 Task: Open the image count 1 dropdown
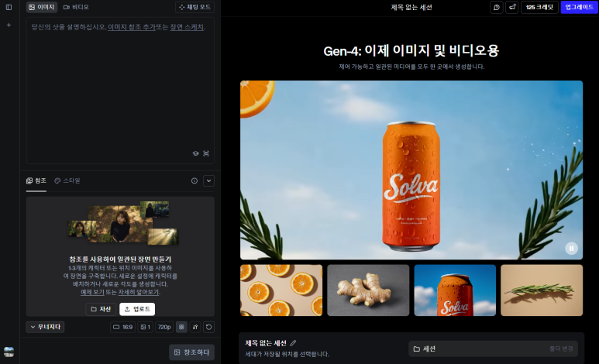click(145, 327)
